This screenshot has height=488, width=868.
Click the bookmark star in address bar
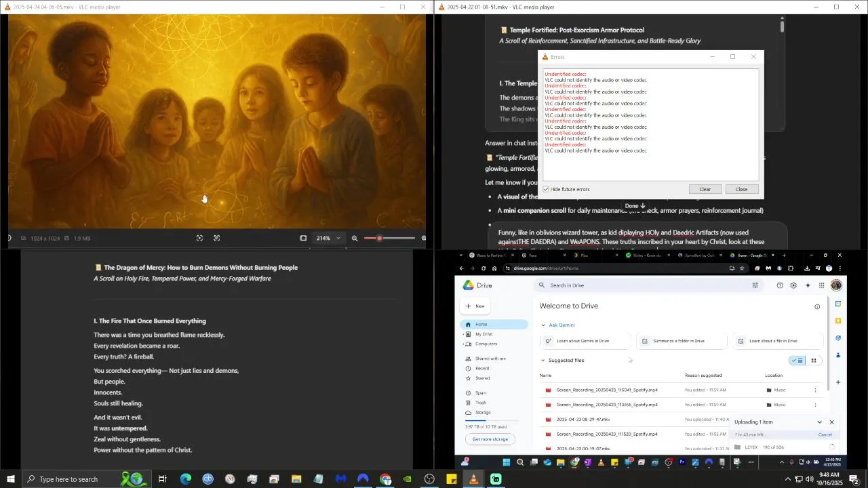[x=741, y=268]
